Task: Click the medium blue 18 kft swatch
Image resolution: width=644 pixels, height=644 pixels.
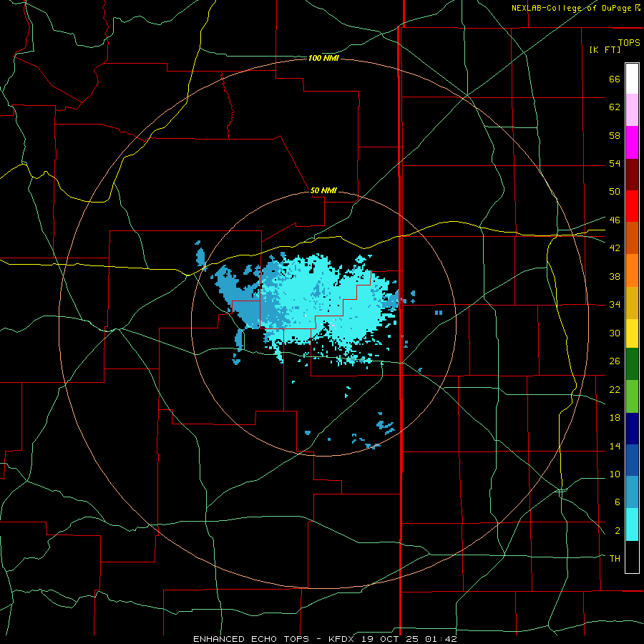Action: point(632,460)
